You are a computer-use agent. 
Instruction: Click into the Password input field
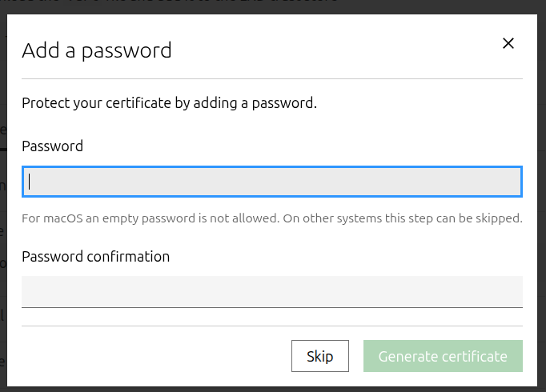coord(272,182)
